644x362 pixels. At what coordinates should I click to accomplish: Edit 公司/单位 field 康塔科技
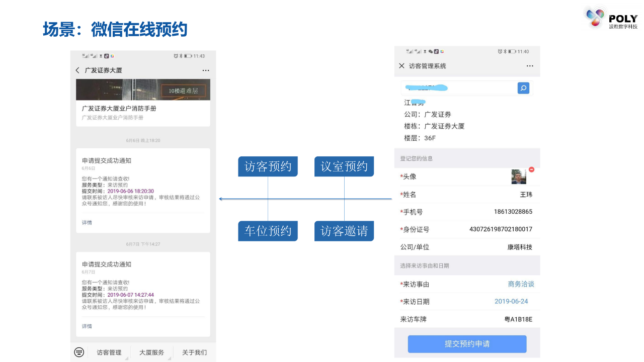point(520,247)
